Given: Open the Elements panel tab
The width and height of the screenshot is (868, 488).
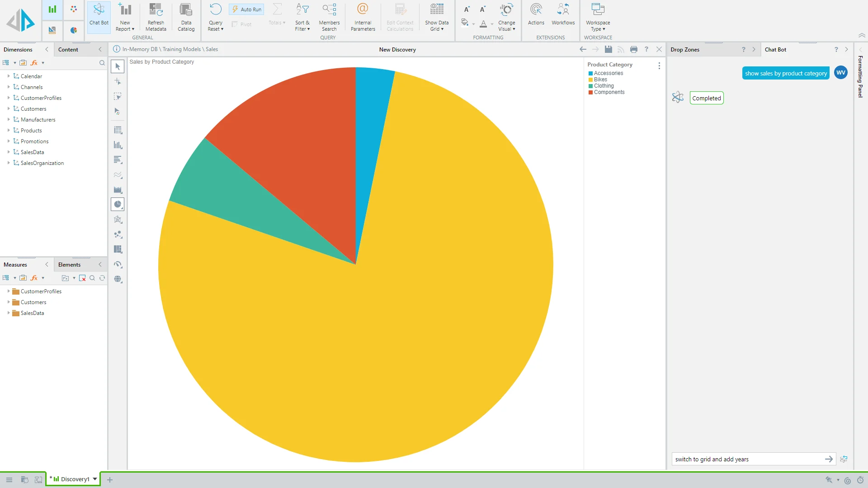Looking at the screenshot, I should [69, 265].
